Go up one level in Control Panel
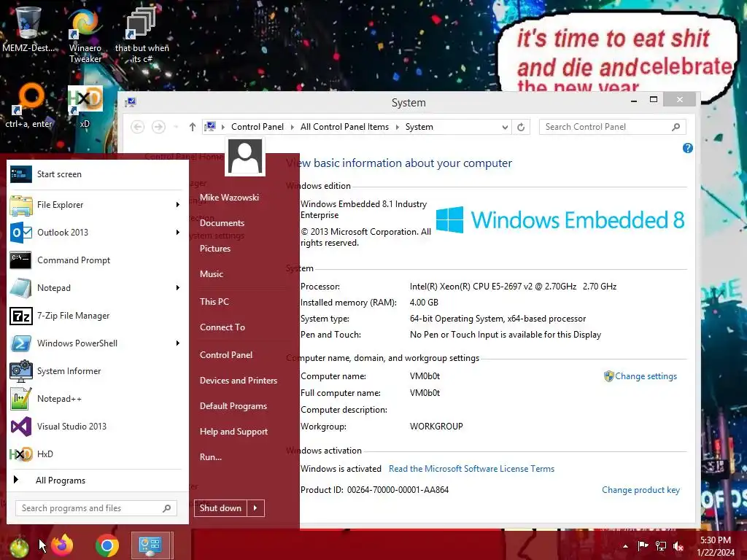 pos(192,127)
